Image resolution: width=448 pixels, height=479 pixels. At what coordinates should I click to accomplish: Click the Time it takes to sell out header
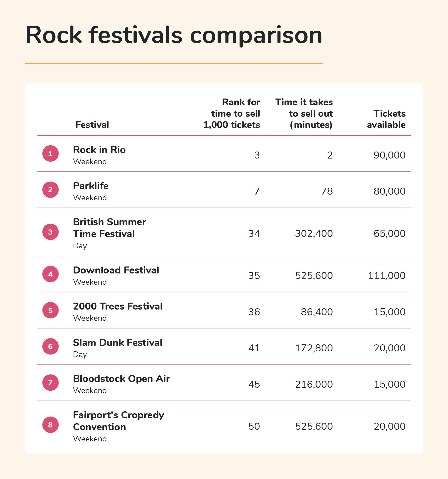pos(304,113)
